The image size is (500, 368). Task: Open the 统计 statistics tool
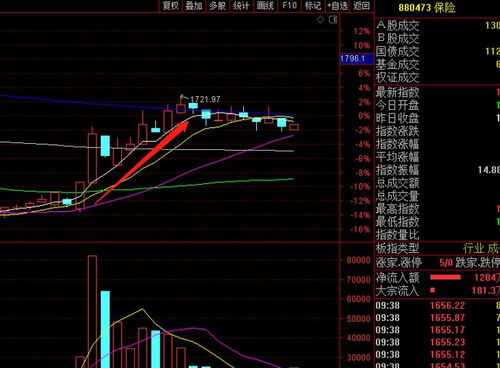pyautogui.click(x=241, y=6)
